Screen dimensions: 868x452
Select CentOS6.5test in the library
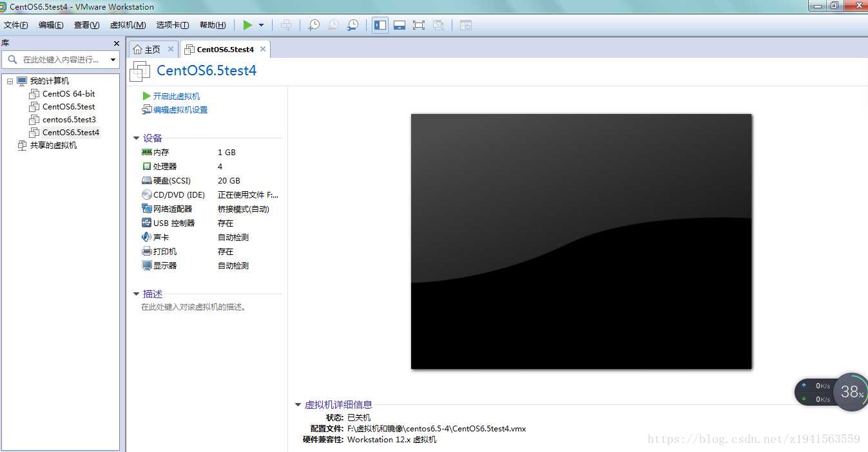point(68,107)
